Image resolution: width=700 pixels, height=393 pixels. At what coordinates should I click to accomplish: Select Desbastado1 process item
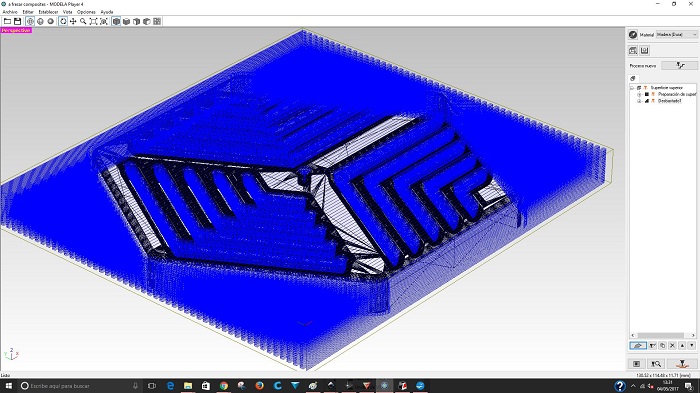click(x=670, y=101)
